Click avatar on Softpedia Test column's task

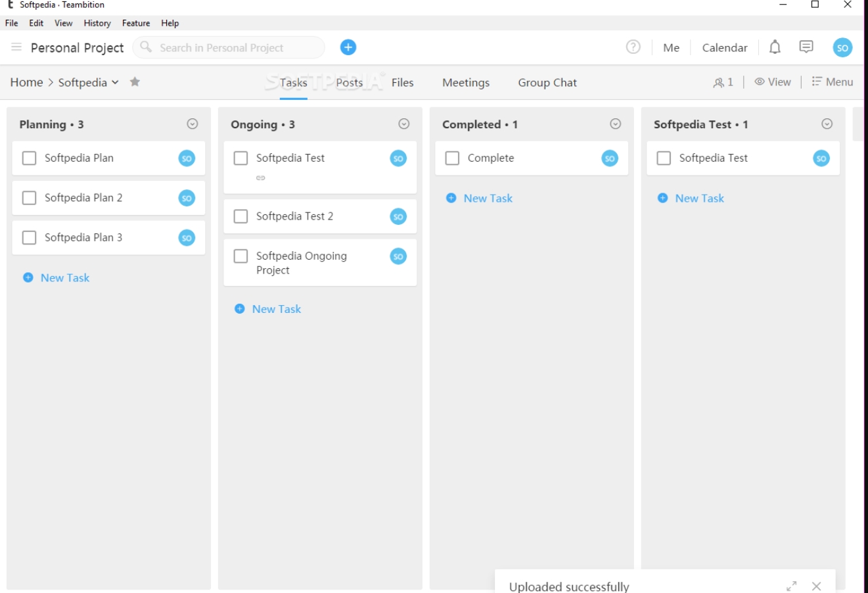821,158
